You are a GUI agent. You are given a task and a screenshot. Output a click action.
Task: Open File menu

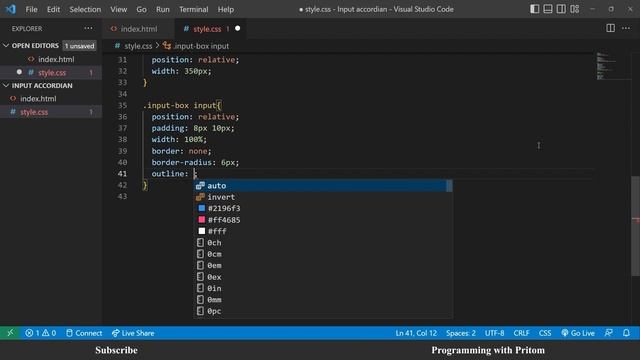click(31, 9)
